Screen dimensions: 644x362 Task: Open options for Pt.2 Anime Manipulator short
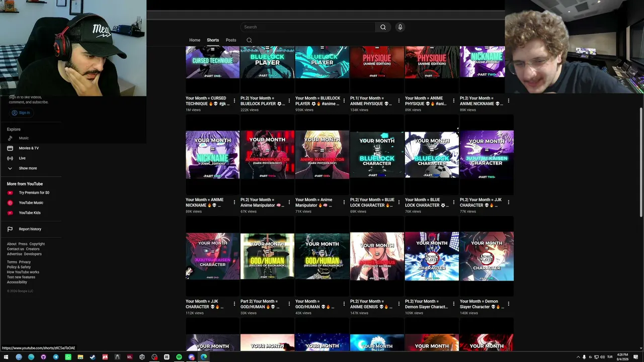289,203
